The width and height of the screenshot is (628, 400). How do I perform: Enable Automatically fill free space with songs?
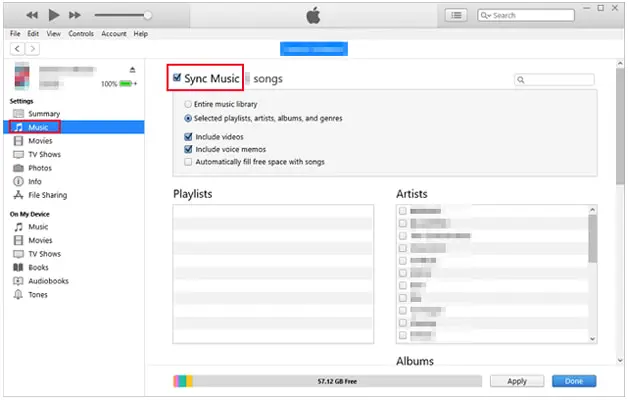(188, 162)
